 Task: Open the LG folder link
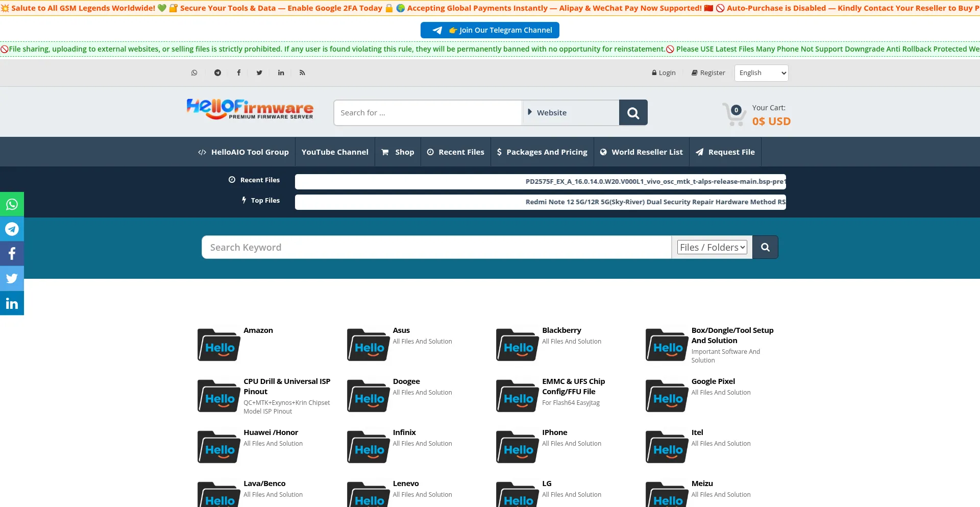(x=547, y=484)
